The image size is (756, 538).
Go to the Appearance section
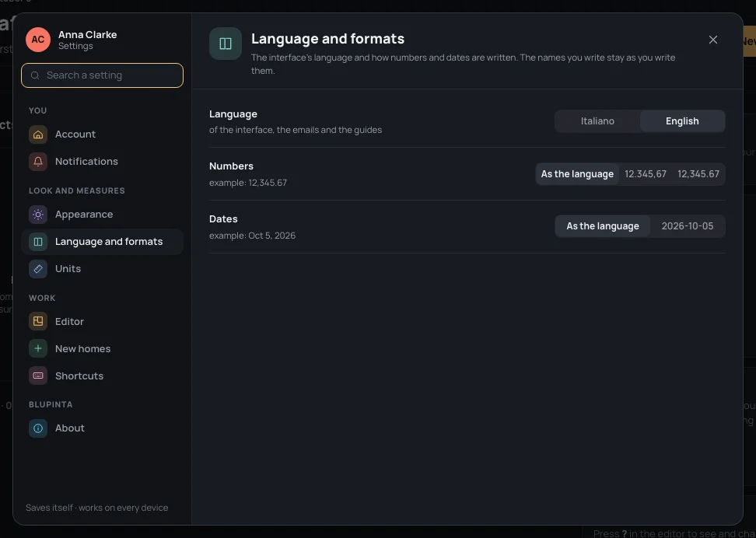tap(102, 215)
